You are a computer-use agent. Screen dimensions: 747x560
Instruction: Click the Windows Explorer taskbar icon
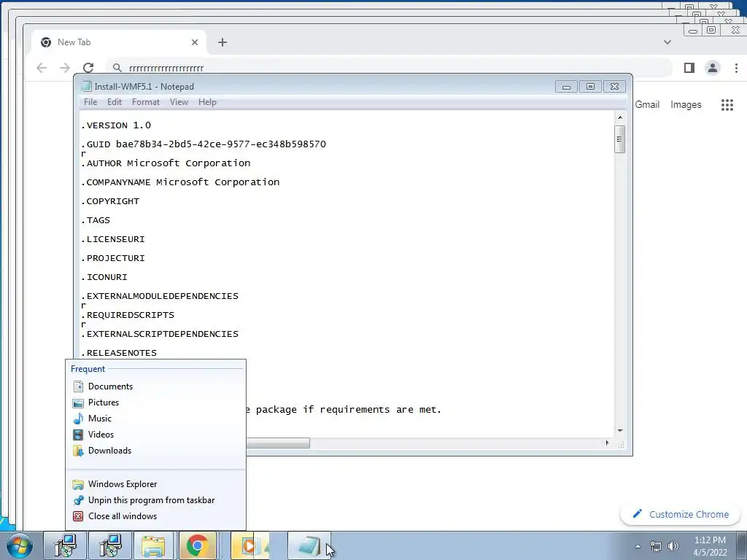click(153, 545)
